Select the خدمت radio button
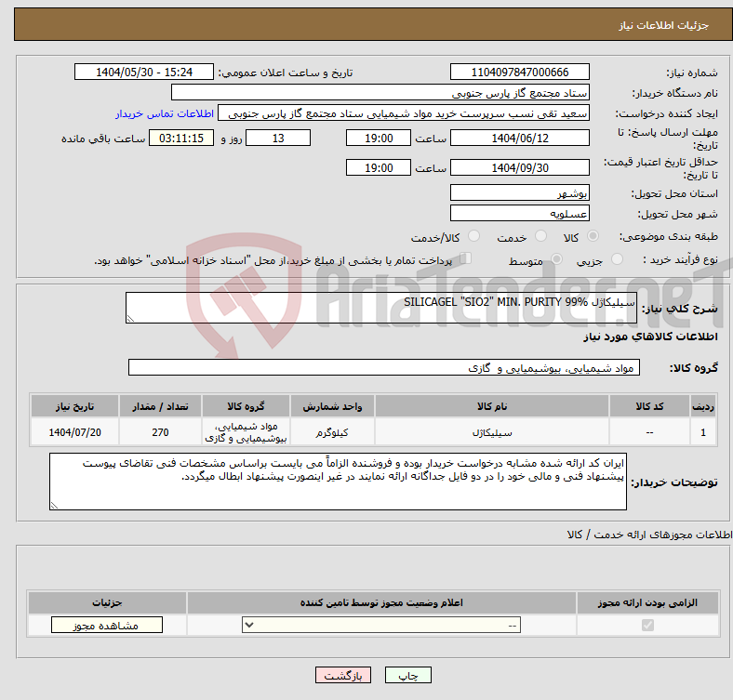Viewport: 733px width, 700px height. point(540,236)
